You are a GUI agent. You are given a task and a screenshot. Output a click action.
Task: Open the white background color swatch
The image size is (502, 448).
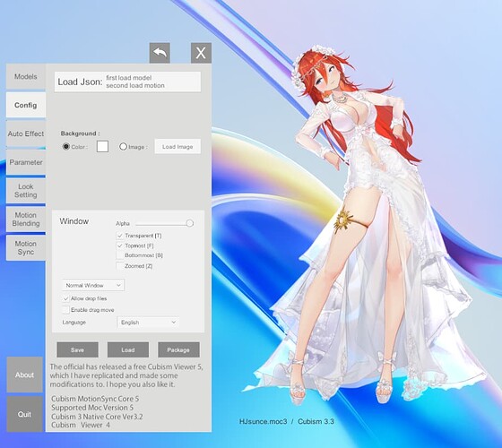tap(102, 147)
